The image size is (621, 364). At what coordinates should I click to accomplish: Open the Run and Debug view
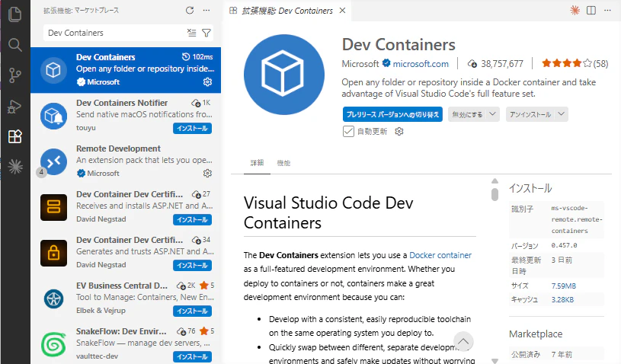click(14, 106)
